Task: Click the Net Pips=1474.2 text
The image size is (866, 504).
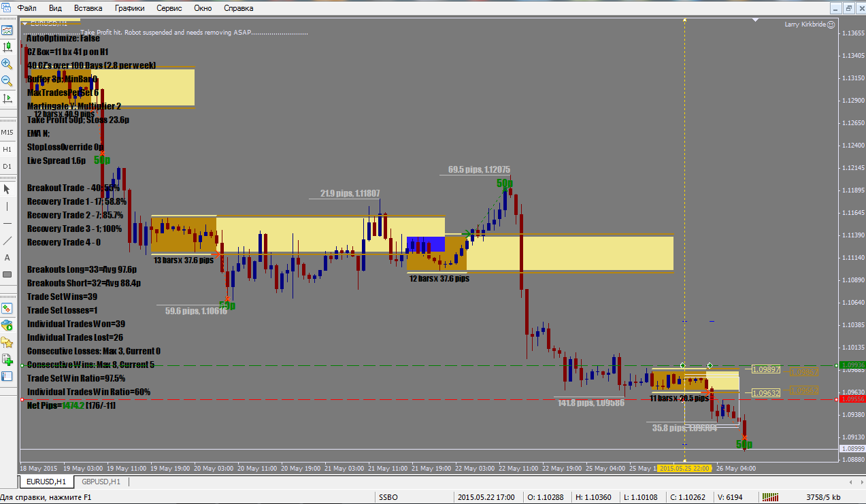Action: [71, 405]
